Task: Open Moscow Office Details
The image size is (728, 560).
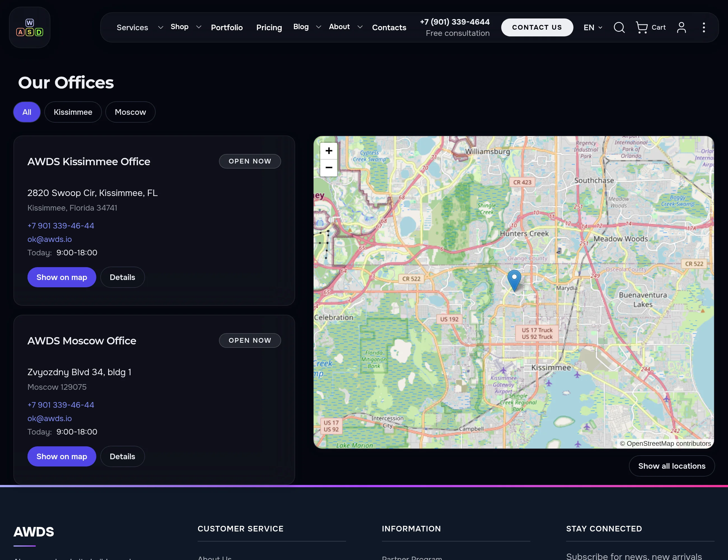Action: pyautogui.click(x=122, y=456)
